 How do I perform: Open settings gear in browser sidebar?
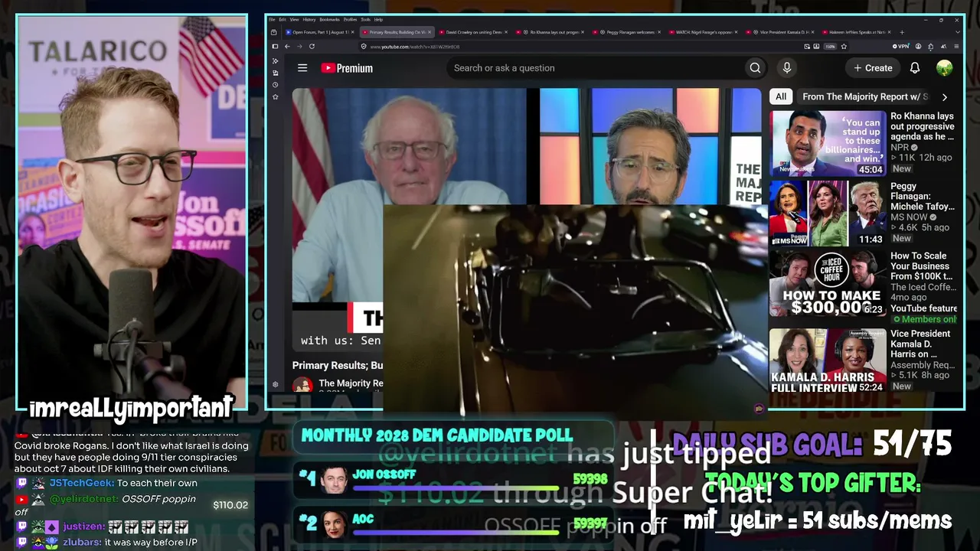point(276,384)
